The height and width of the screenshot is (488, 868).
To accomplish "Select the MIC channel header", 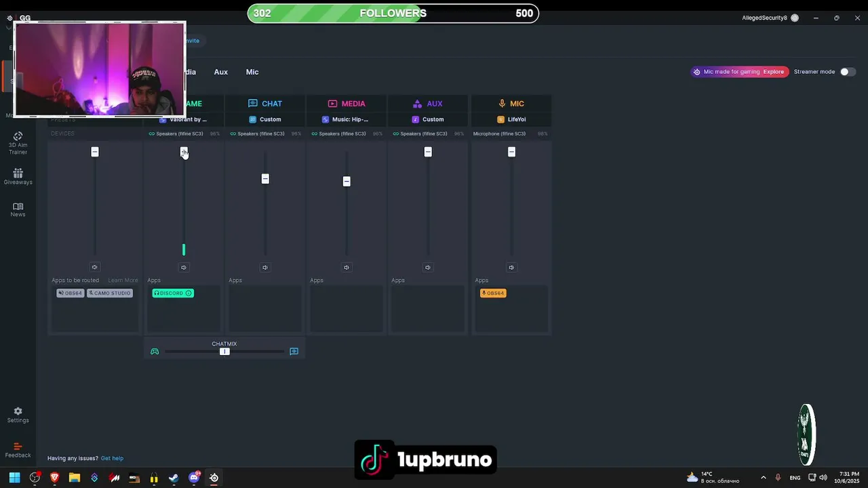I will 512,104.
